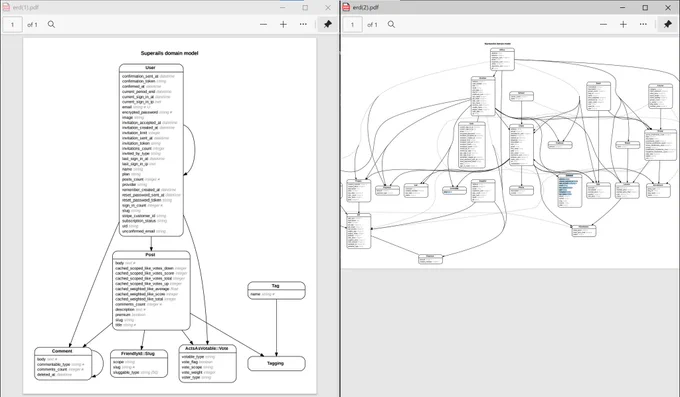Maximize the erd(1).pdf window
The width and height of the screenshot is (680, 397).
[x=305, y=7]
